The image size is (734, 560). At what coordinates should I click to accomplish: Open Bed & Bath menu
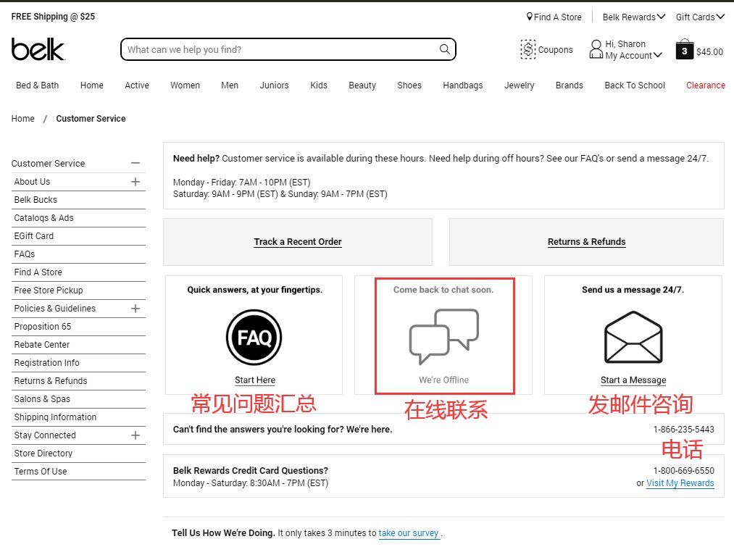click(x=38, y=85)
